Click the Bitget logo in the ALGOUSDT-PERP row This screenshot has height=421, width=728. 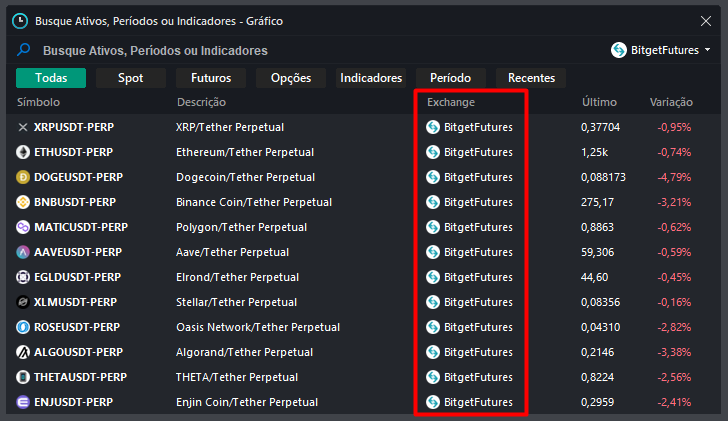[x=433, y=352]
